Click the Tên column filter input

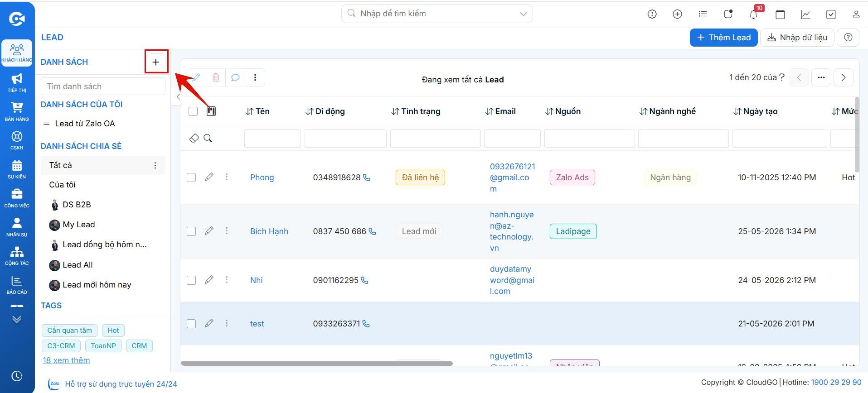tap(272, 139)
